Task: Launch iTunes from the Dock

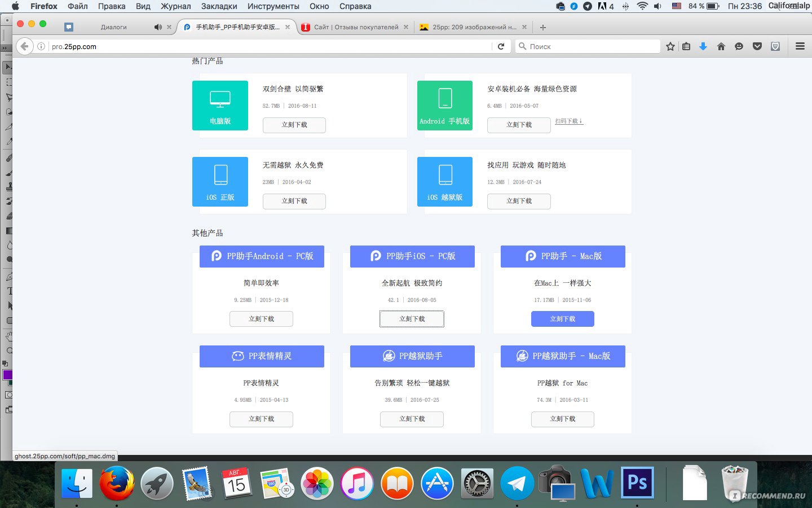Action: coord(357,484)
